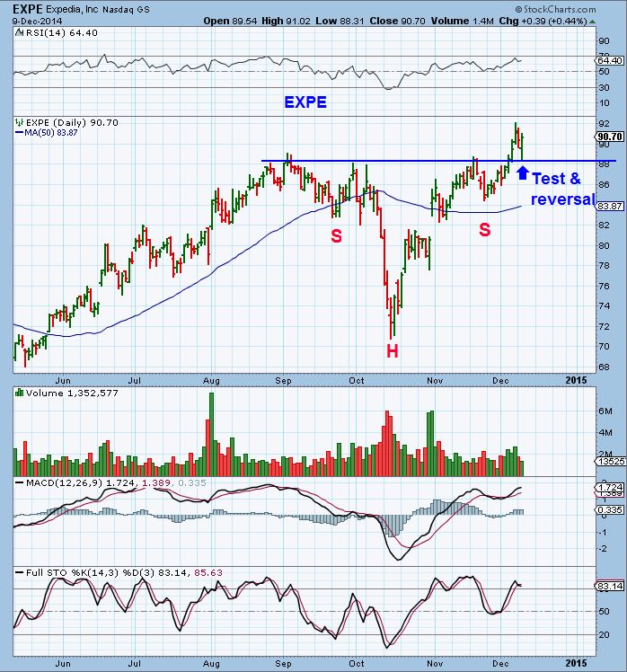Click the 'High 91.02' value
Image resolution: width=627 pixels, height=672 pixels.
286,21
